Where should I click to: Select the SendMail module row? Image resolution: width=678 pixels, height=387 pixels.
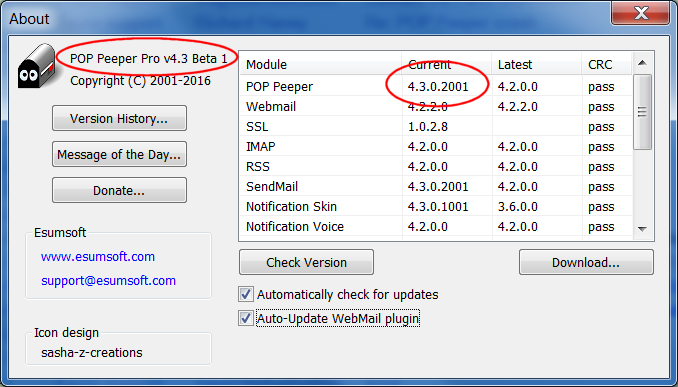(436, 186)
